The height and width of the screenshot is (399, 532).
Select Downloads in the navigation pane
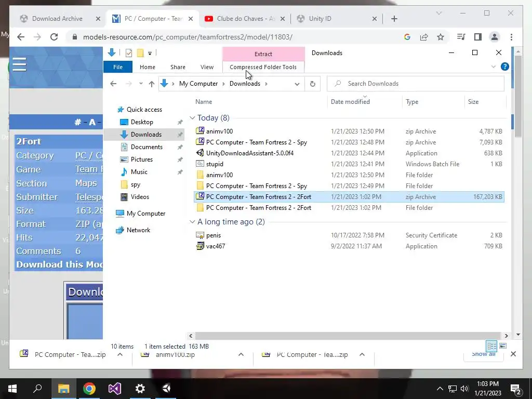[146, 135]
